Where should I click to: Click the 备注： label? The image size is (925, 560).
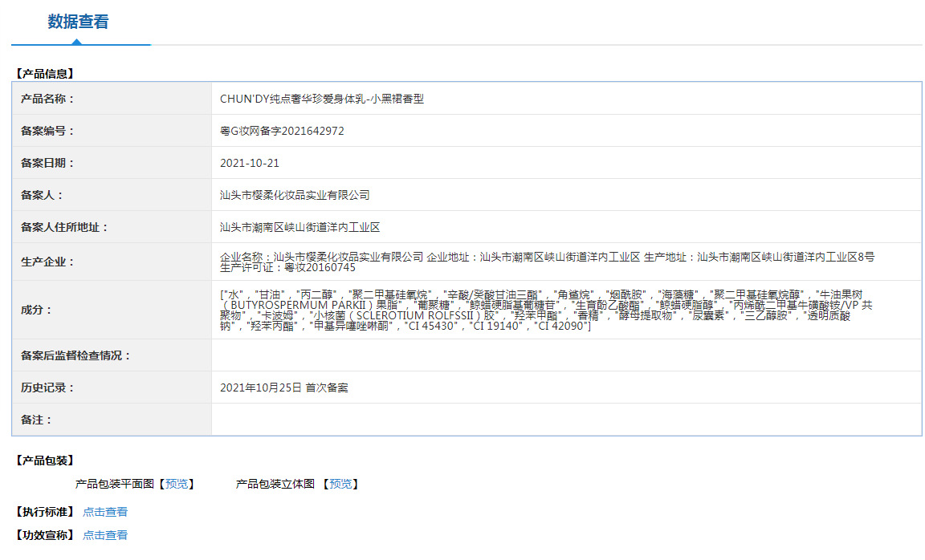pos(37,420)
